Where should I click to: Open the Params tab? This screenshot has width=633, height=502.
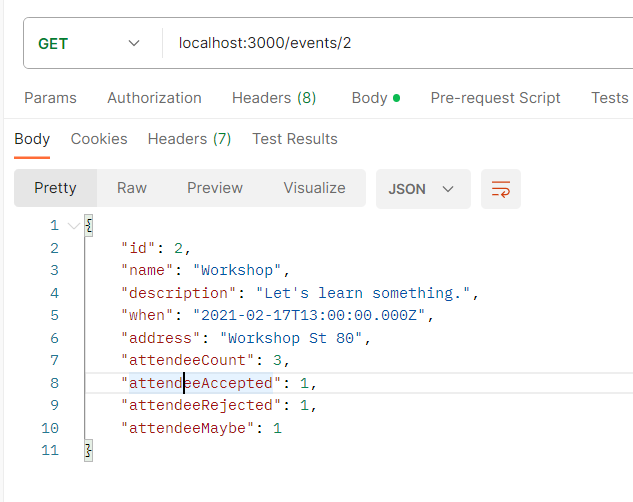[x=50, y=98]
